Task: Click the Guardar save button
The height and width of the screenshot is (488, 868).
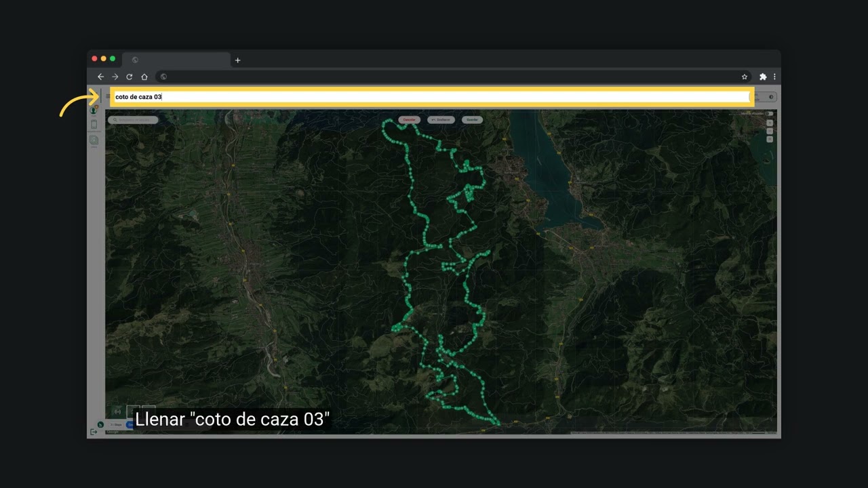Action: pyautogui.click(x=473, y=120)
